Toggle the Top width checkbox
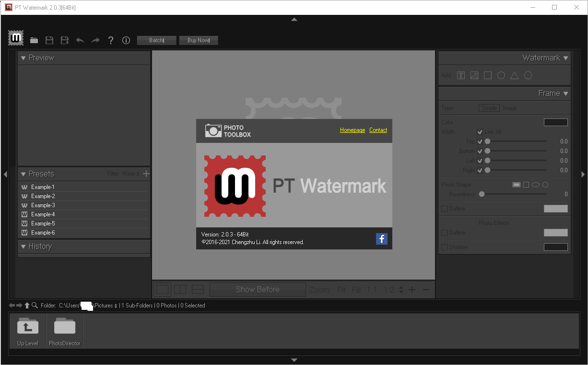This screenshot has width=588, height=365. click(480, 141)
